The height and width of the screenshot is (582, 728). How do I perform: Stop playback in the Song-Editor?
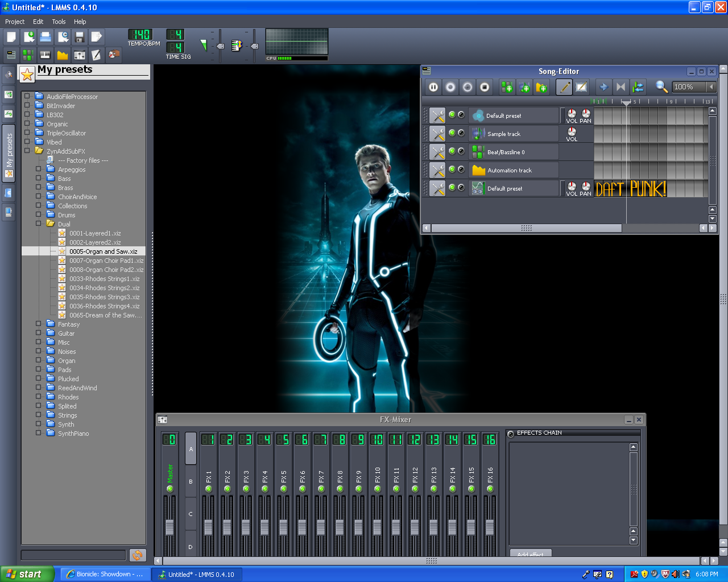tap(485, 87)
